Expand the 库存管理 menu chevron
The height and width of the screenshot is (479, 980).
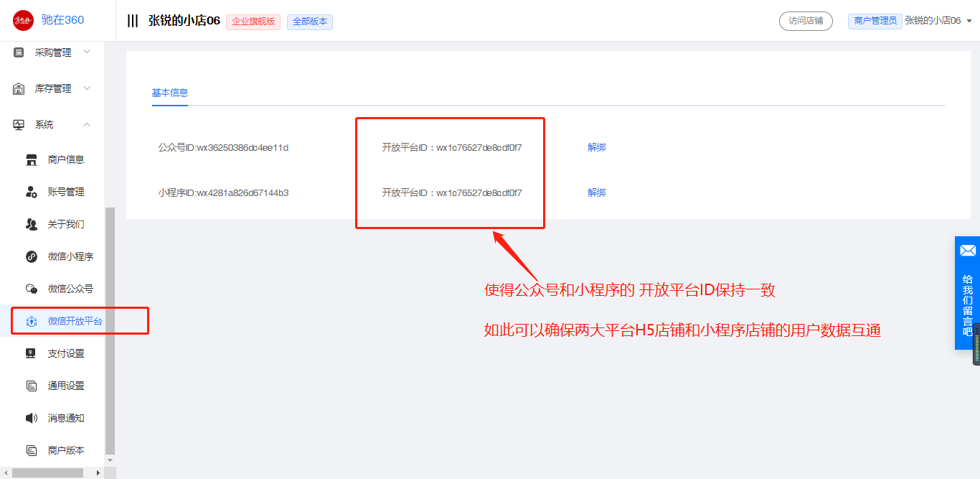87,88
